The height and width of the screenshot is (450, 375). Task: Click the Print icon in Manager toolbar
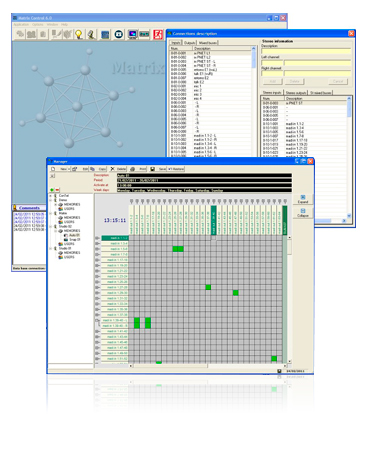[x=132, y=169]
